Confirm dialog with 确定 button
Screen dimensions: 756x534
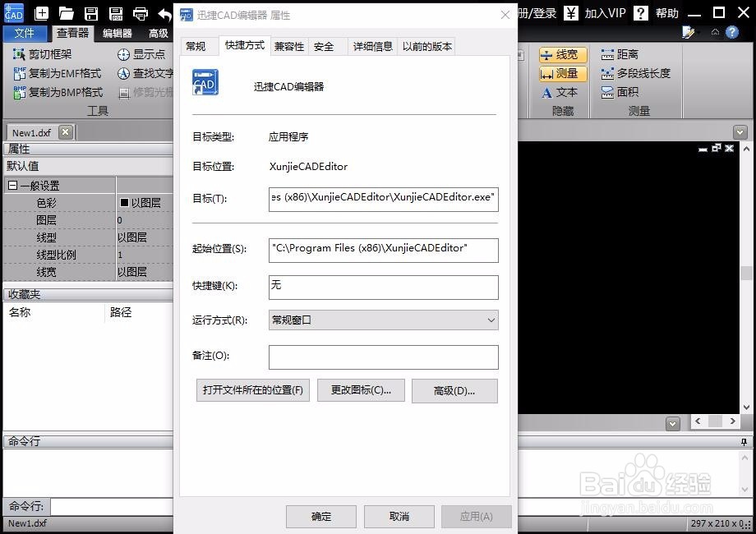(321, 517)
